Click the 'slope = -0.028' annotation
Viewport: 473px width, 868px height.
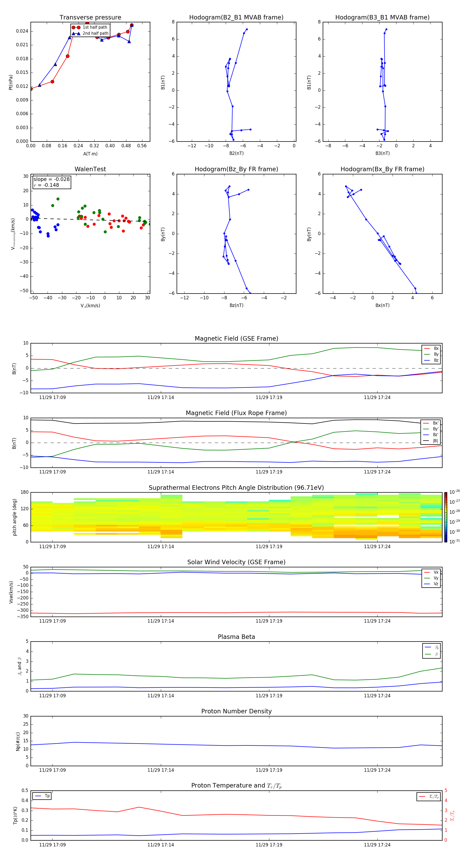[52, 179]
